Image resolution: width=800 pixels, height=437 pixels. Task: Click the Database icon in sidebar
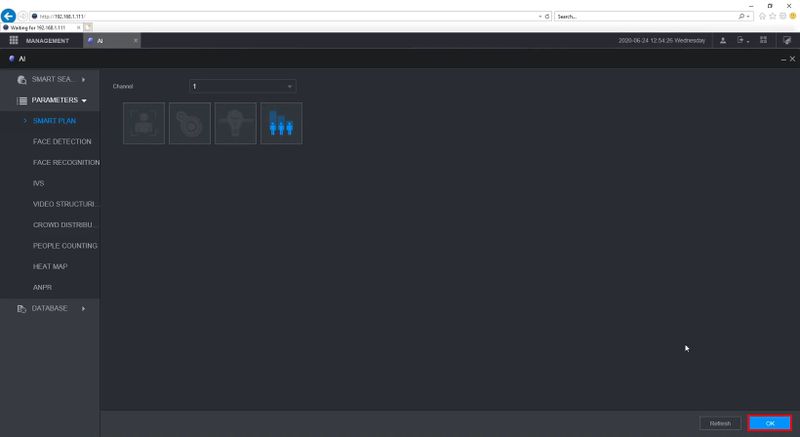(x=21, y=309)
